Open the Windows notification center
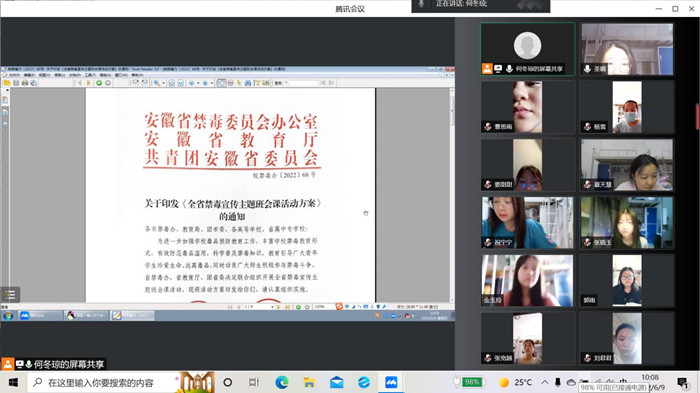This screenshot has width=700, height=393. pos(682,382)
